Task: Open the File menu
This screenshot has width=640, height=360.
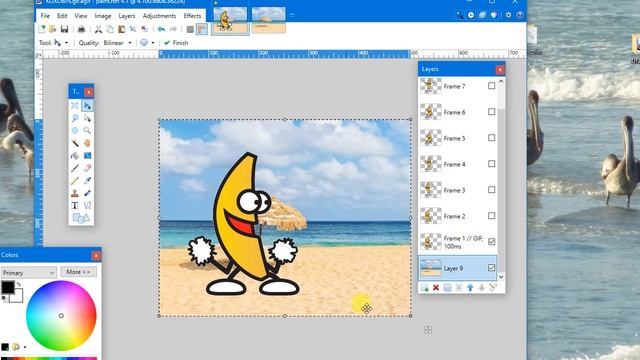Action: pos(45,16)
